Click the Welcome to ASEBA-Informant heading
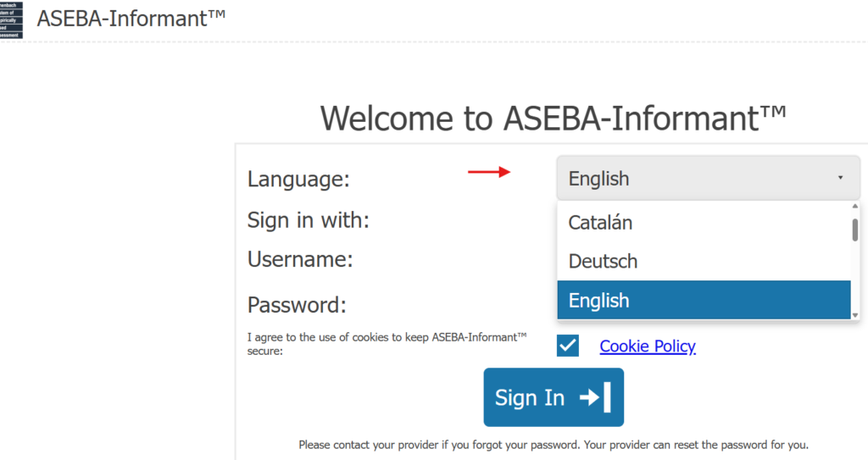The width and height of the screenshot is (868, 460). (x=553, y=118)
